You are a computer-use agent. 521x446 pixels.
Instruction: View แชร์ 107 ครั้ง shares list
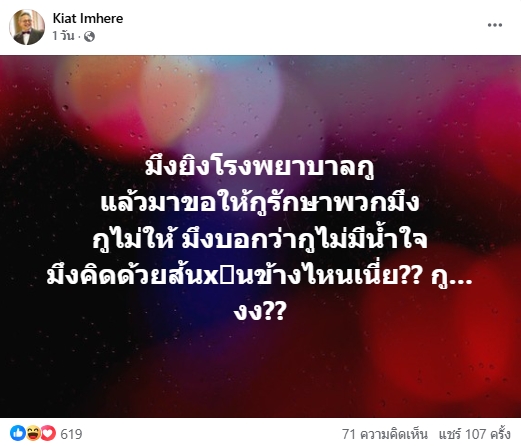tap(474, 434)
